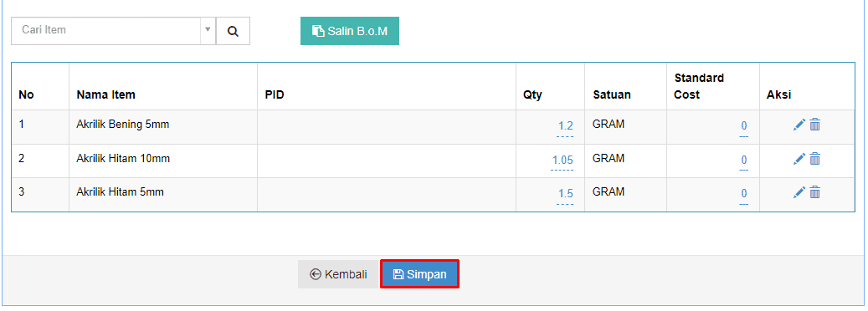Image resolution: width=868 pixels, height=311 pixels.
Task: Edit the 1.5 quantity value
Action: click(566, 194)
